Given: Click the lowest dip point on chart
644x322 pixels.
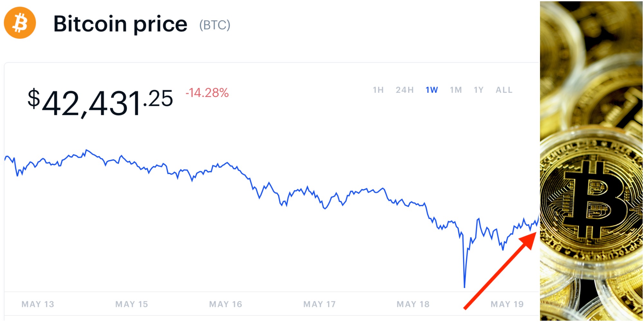Looking at the screenshot, I should point(464,286).
